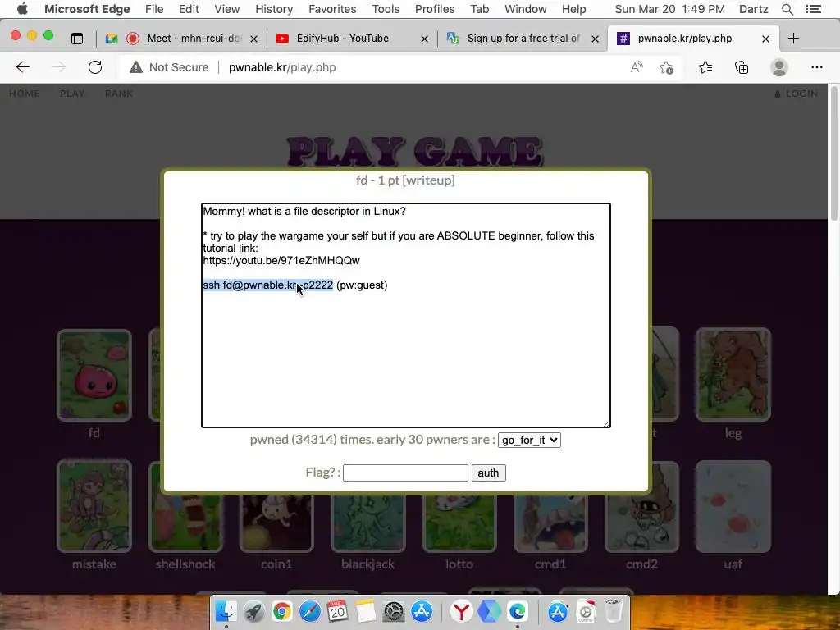Click the HOME navigation link
Image resolution: width=840 pixels, height=630 pixels.
[24, 94]
